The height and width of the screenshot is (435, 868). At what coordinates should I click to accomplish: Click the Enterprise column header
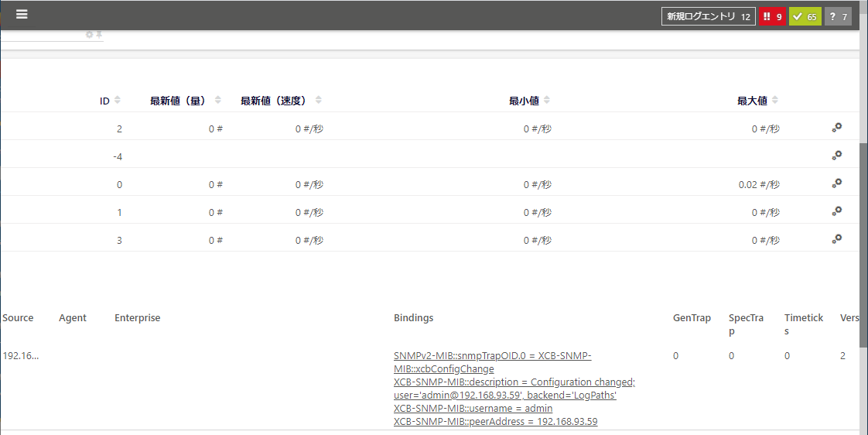(x=137, y=317)
